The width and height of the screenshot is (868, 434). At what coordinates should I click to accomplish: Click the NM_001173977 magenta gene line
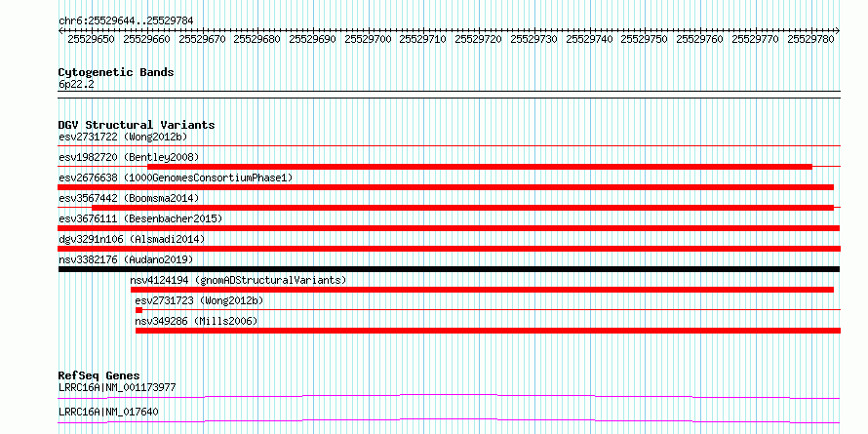[449, 396]
